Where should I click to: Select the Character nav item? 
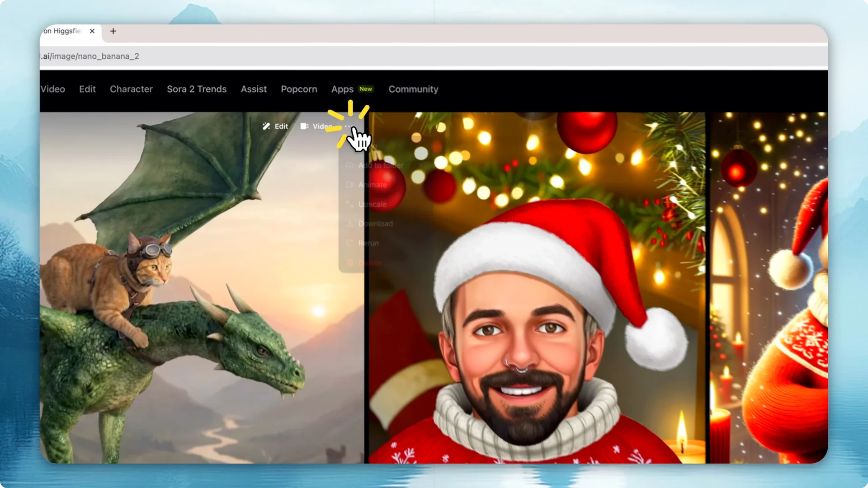tap(131, 89)
